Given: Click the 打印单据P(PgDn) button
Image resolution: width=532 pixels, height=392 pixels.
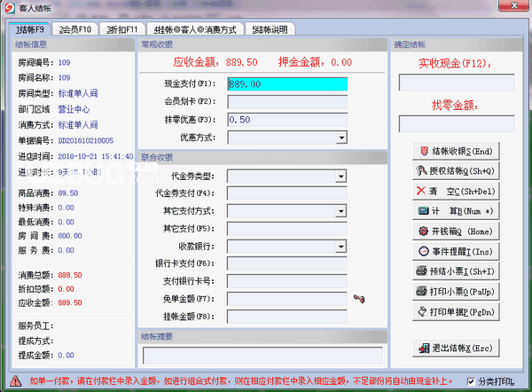Looking at the screenshot, I should click(x=456, y=312).
